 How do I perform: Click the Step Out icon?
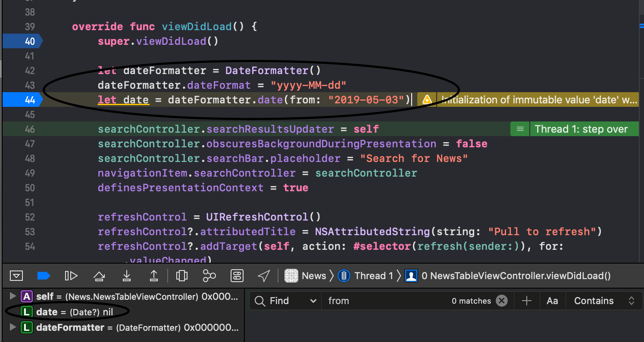click(x=153, y=275)
